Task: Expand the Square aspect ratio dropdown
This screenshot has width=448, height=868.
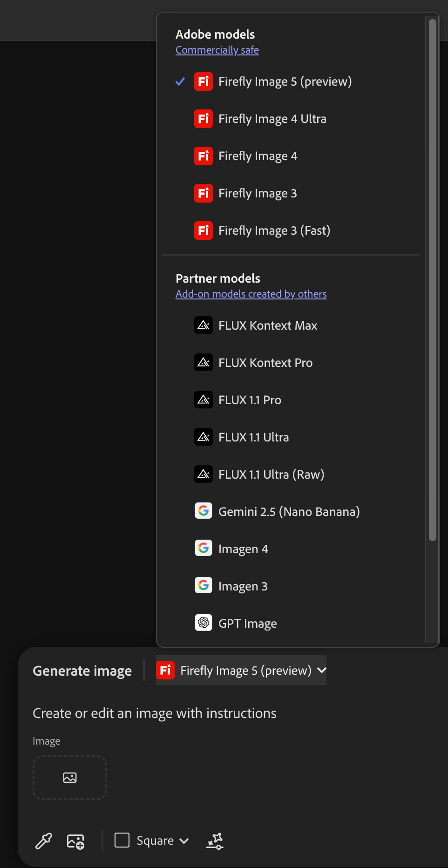Action: pos(152,841)
